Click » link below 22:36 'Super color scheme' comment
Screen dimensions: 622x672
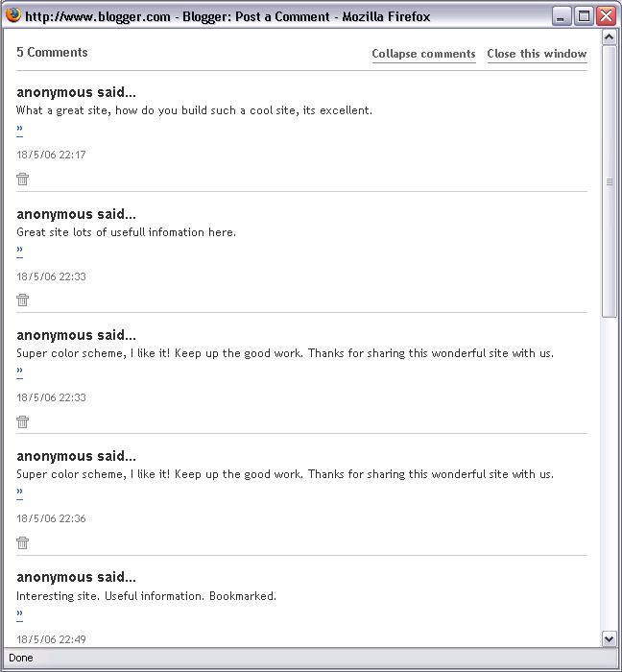coord(20,492)
